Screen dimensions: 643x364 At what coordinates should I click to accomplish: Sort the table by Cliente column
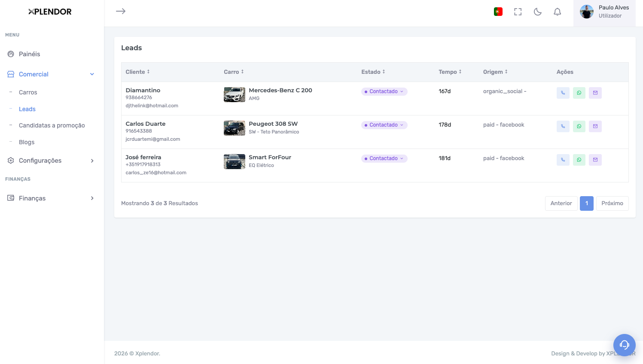pyautogui.click(x=137, y=72)
